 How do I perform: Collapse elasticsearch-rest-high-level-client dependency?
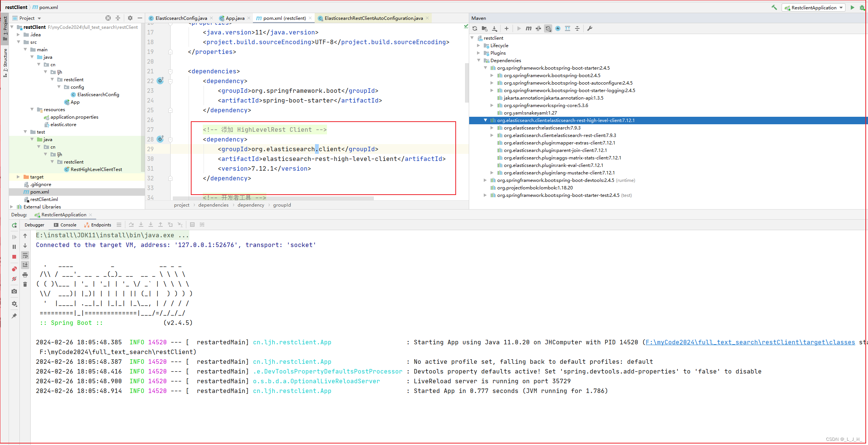point(485,121)
